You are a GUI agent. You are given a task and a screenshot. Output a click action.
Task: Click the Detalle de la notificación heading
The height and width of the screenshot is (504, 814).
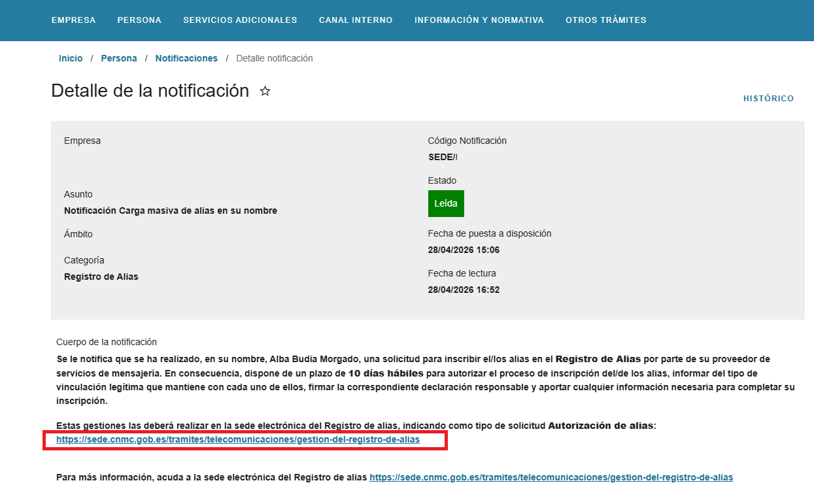click(x=150, y=91)
